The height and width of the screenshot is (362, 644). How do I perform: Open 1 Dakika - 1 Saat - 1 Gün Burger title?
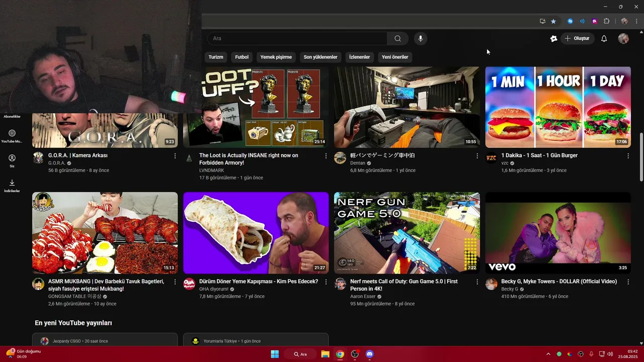pos(539,155)
